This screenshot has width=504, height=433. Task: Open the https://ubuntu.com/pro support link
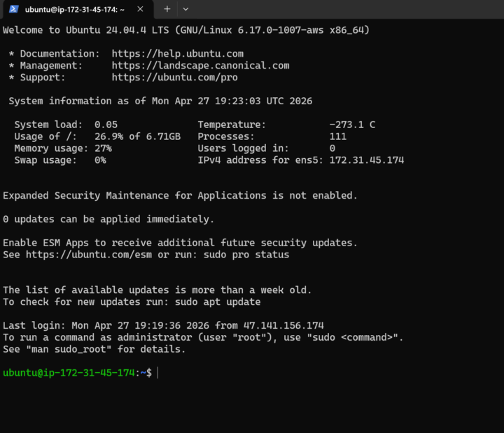point(174,78)
